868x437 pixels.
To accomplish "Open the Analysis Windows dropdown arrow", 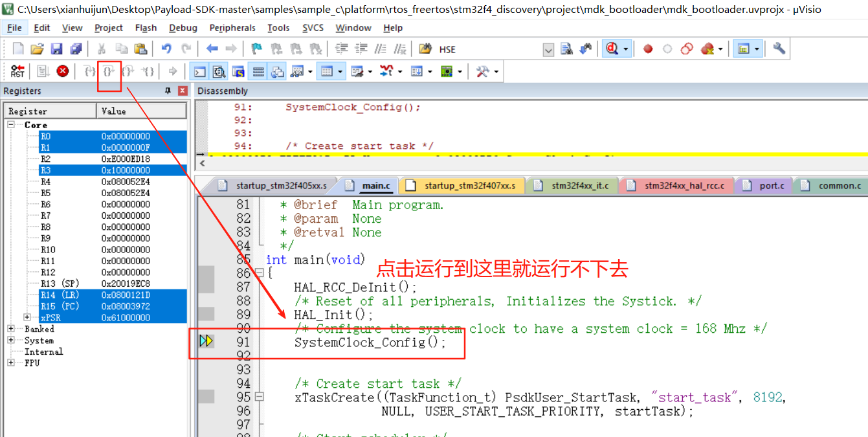I will (400, 71).
